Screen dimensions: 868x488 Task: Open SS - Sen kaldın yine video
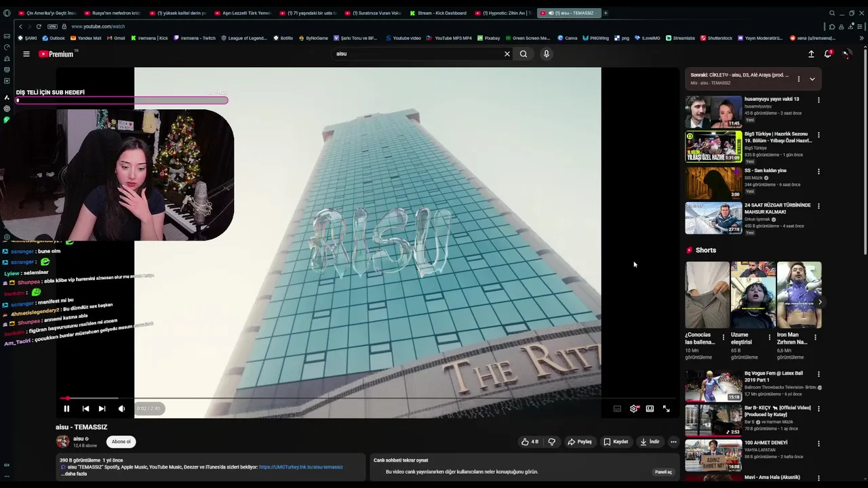point(766,170)
